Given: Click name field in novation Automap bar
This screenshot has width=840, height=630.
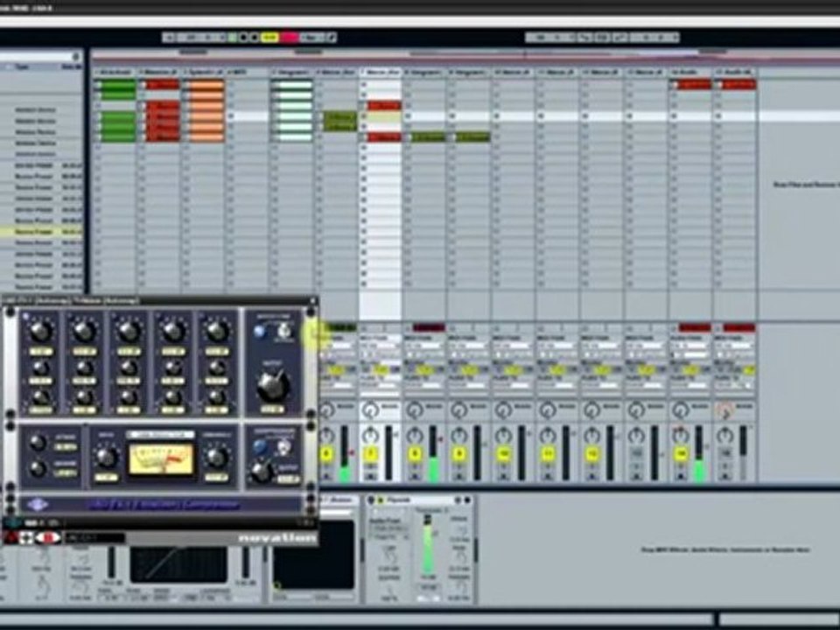Looking at the screenshot, I should [x=94, y=537].
